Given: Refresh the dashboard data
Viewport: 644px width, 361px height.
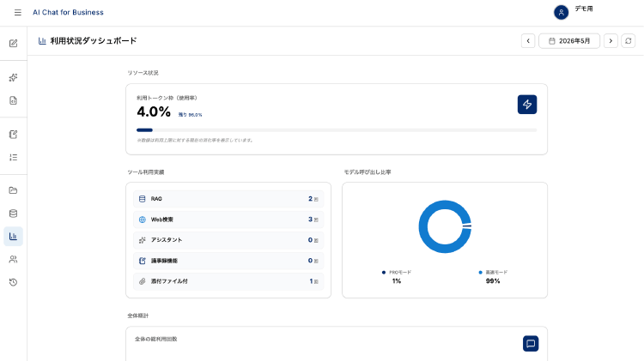Looking at the screenshot, I should 629,40.
